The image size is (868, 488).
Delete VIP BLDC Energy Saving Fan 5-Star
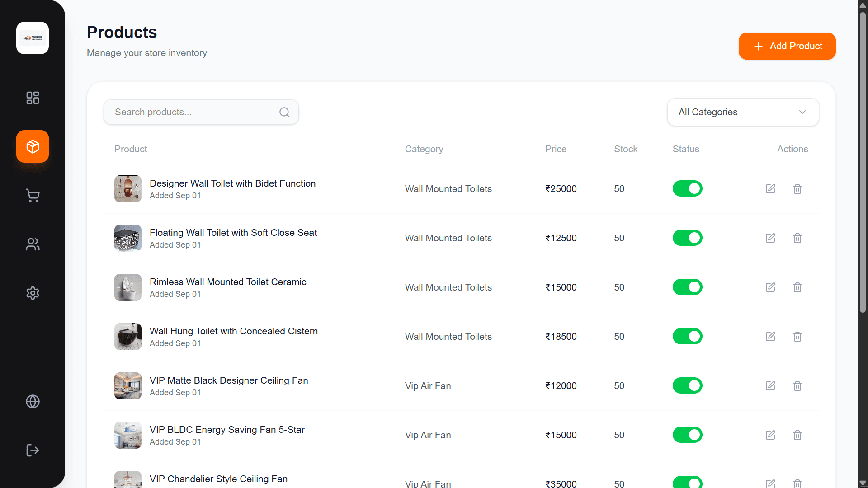click(797, 435)
